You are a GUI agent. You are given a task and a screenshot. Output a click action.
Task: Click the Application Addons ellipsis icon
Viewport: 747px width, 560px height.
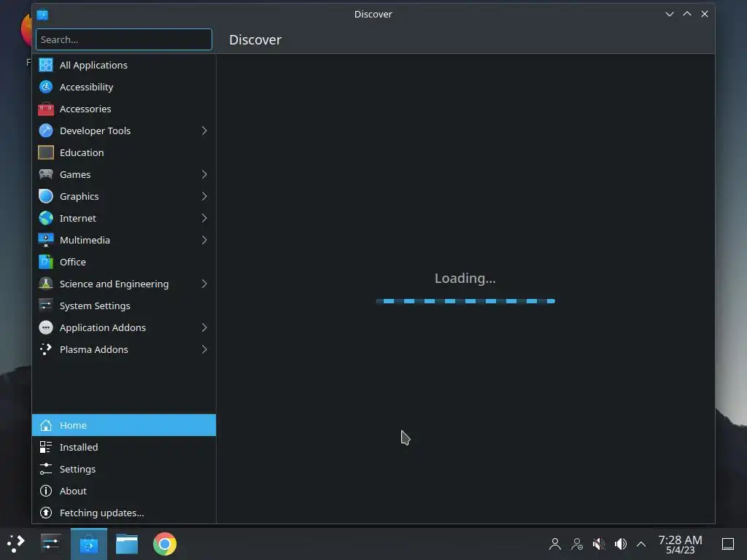click(x=46, y=327)
